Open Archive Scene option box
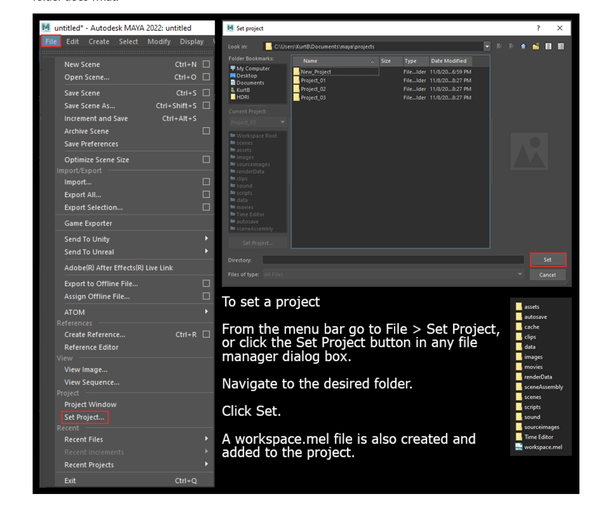600x516 pixels. (x=206, y=131)
